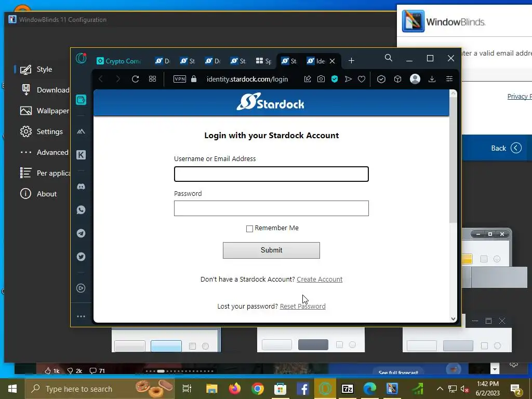
Task: Open Settings section in WindowBlinds sidebar
Action: pos(42,131)
